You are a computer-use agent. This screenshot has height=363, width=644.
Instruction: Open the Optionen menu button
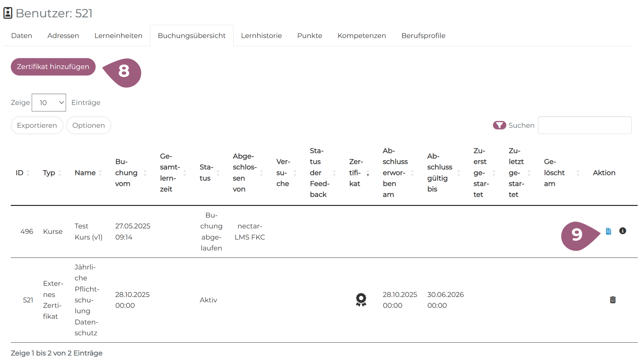[x=89, y=125]
